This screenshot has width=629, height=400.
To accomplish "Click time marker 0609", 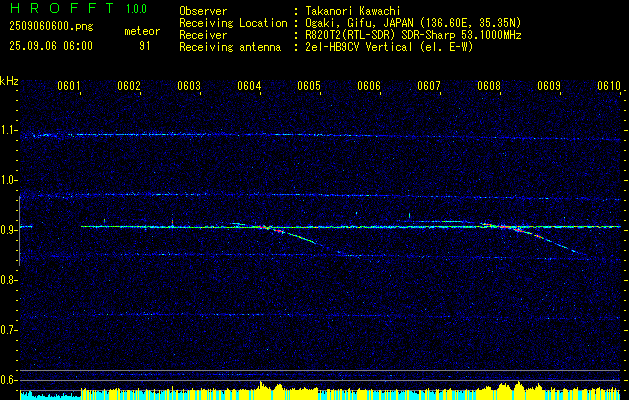I will point(549,86).
